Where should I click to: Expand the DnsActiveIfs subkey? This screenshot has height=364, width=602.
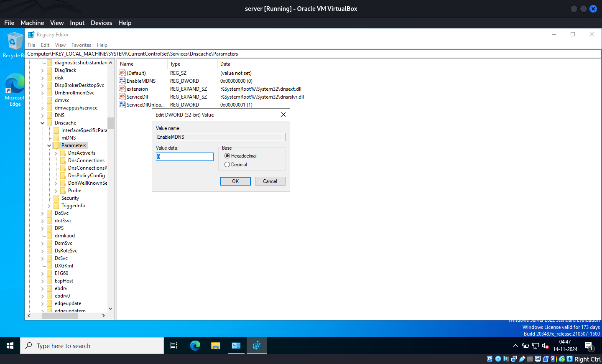[56, 153]
